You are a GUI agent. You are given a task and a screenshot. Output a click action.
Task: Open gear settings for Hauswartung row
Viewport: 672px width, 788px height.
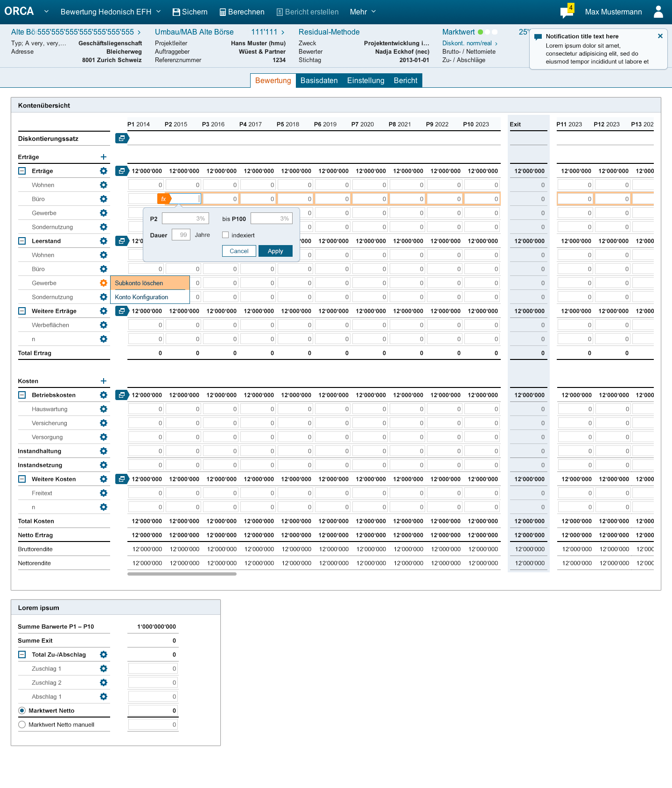pyautogui.click(x=104, y=409)
